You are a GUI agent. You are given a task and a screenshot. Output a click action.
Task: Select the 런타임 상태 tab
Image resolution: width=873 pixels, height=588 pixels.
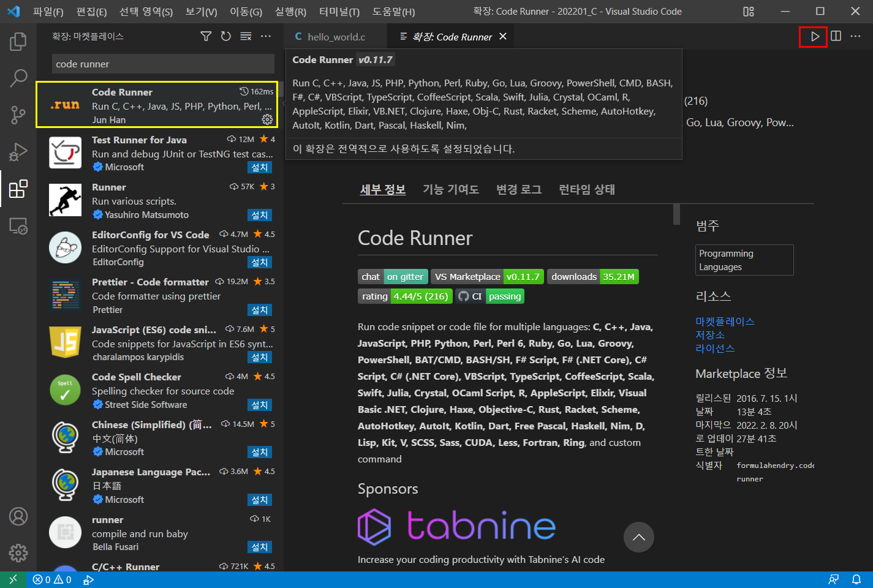pyautogui.click(x=587, y=189)
